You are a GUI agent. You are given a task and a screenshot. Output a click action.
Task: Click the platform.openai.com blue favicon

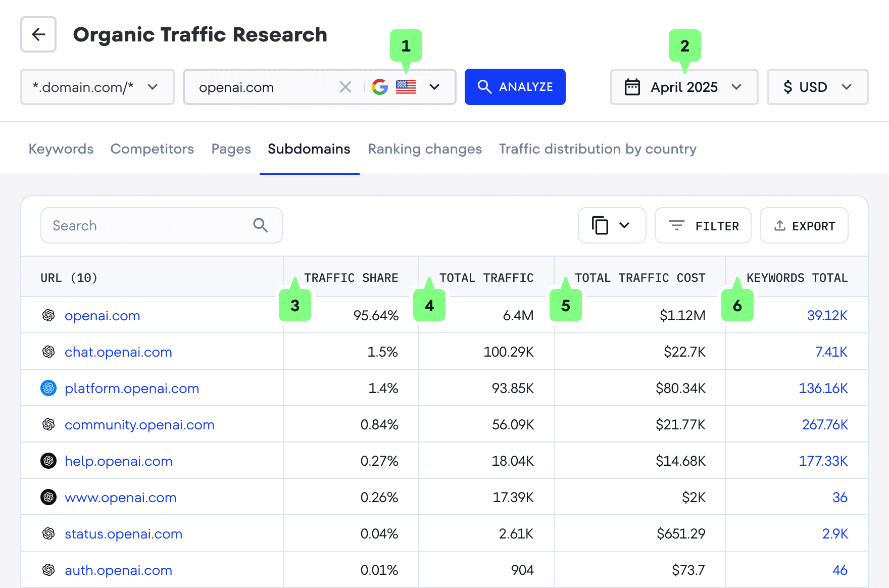tap(48, 388)
